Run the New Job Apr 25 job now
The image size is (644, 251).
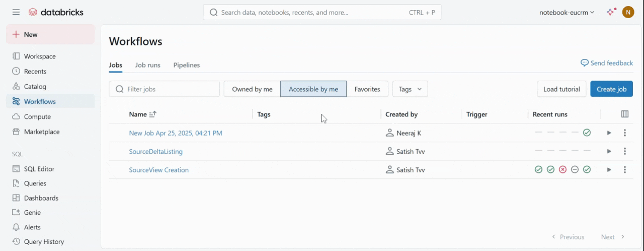[609, 133]
